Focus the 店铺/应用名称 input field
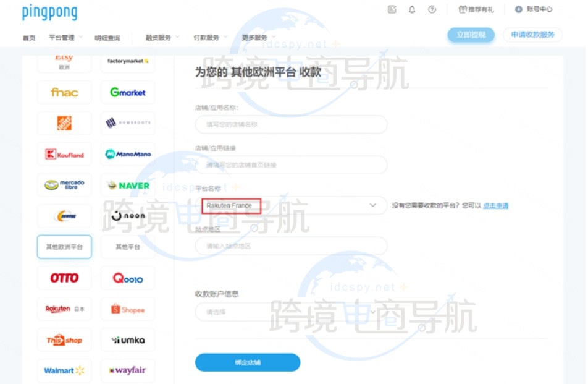 [x=291, y=124]
